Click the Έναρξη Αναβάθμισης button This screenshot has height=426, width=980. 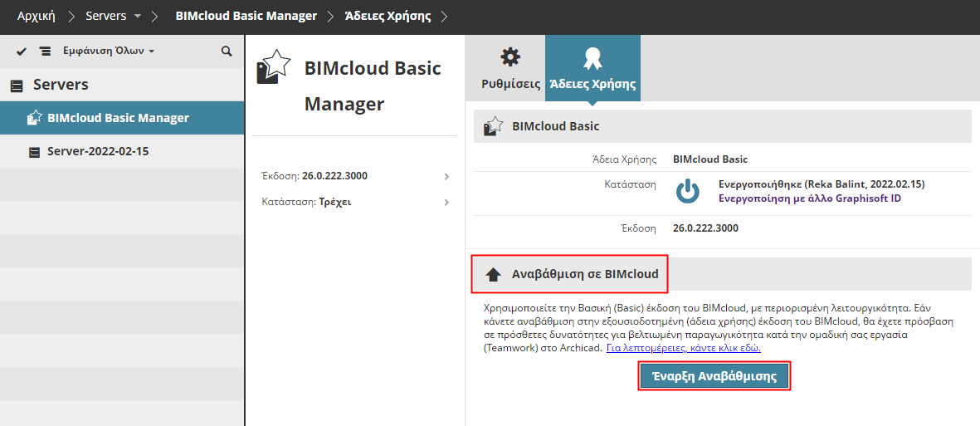click(x=714, y=376)
